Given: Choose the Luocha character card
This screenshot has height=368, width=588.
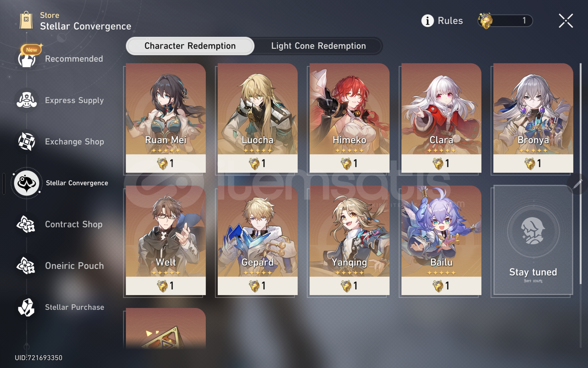Looking at the screenshot, I should coord(258,118).
